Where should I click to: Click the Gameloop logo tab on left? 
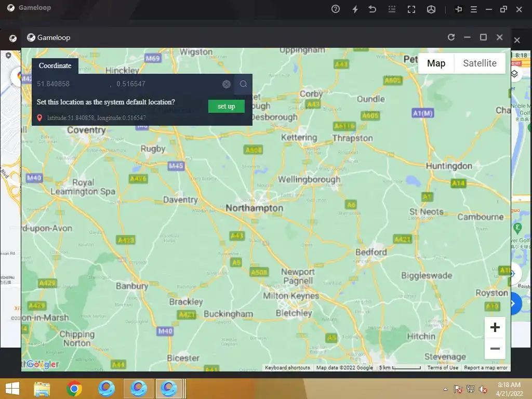[x=13, y=38]
